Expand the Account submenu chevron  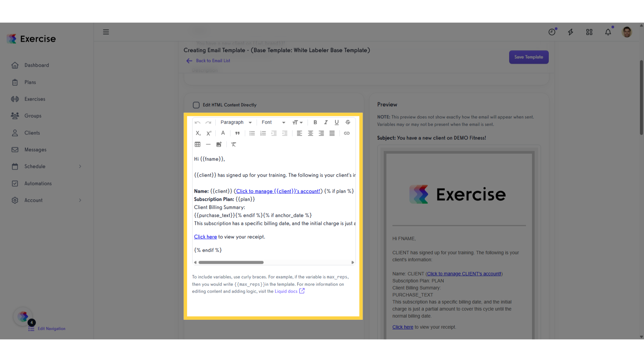coord(80,200)
